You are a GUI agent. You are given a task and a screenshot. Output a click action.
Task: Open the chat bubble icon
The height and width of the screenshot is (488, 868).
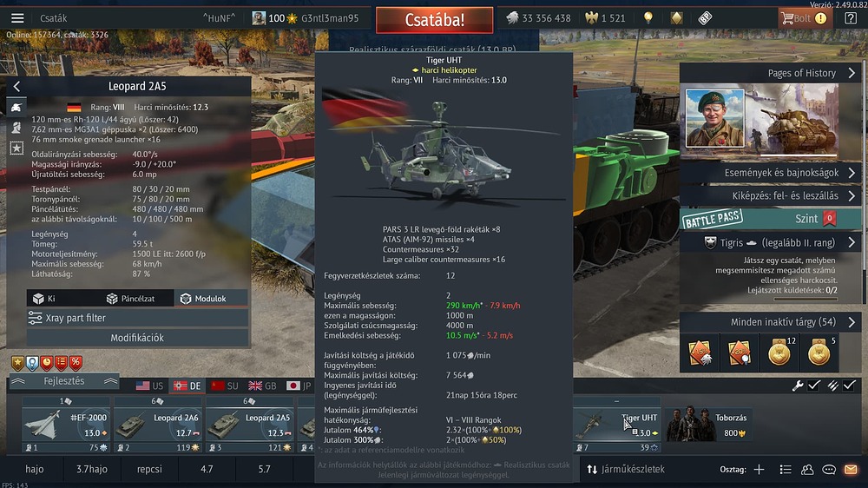(829, 469)
